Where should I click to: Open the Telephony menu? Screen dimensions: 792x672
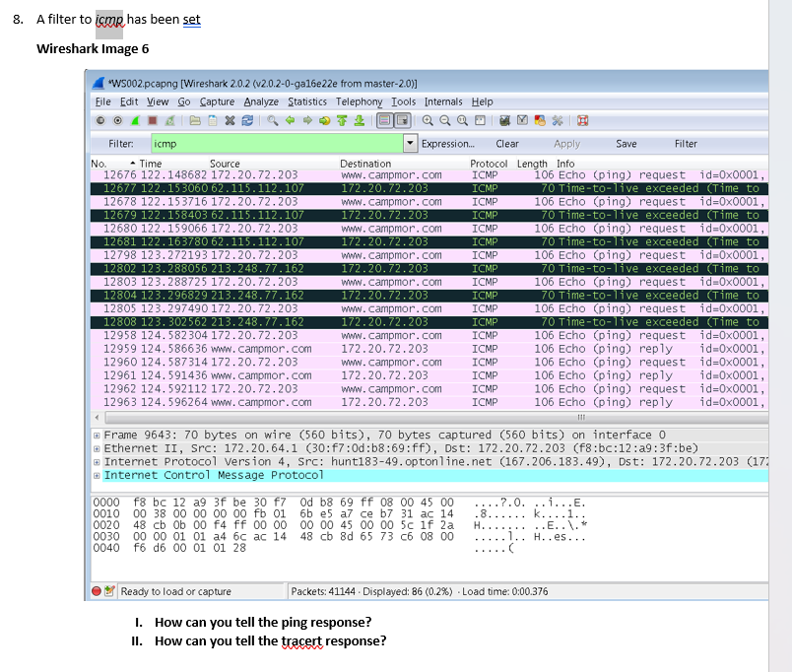click(359, 101)
